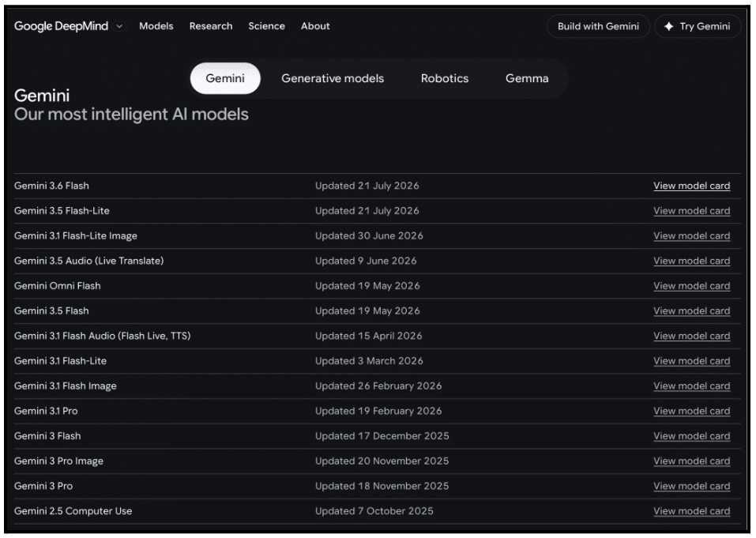Click the Try Gemini button

698,27
